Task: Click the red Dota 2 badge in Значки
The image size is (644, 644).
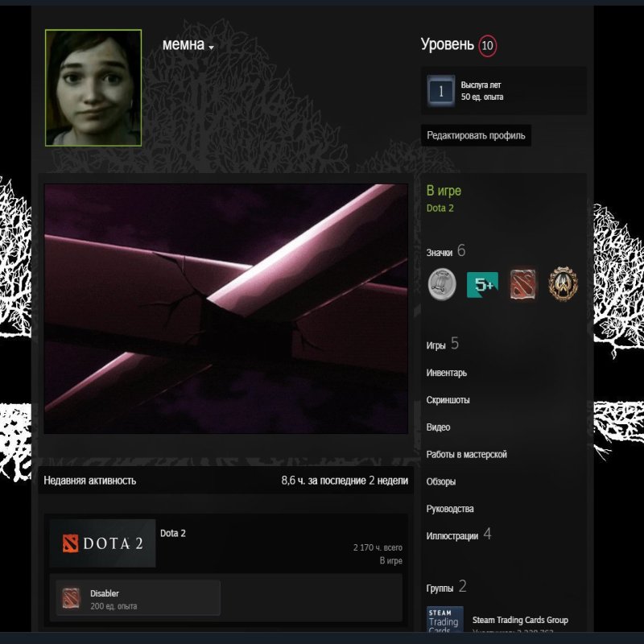Action: [x=522, y=284]
